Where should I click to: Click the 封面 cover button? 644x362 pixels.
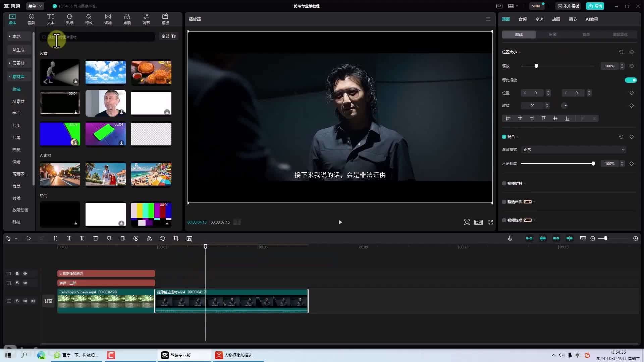pos(48,301)
